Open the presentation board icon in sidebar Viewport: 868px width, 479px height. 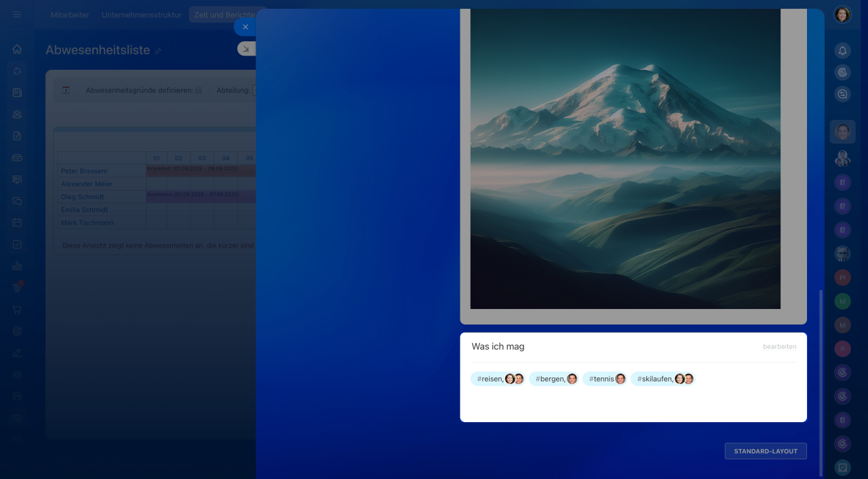click(17, 179)
